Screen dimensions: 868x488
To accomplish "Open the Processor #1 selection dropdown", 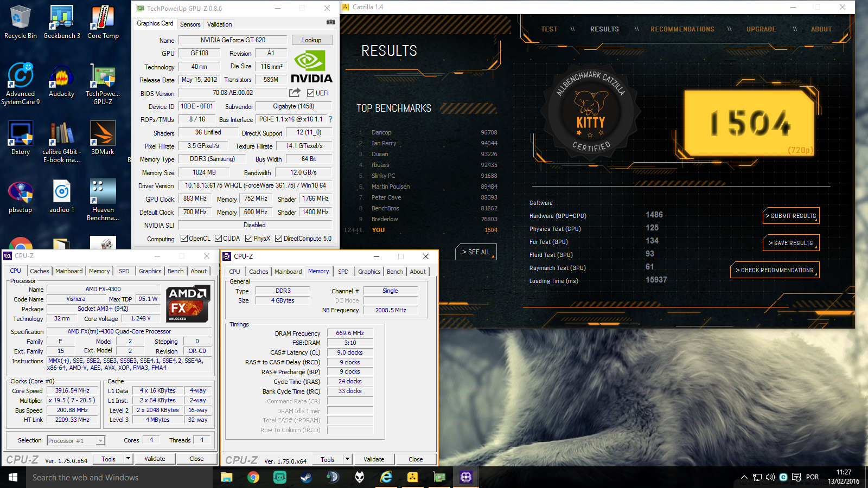I will pyautogui.click(x=76, y=441).
